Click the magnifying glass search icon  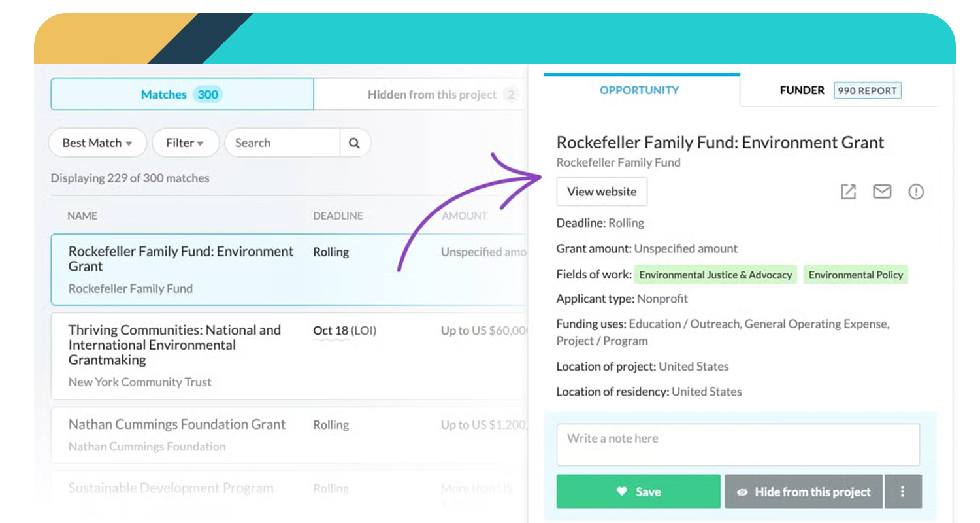coord(354,143)
